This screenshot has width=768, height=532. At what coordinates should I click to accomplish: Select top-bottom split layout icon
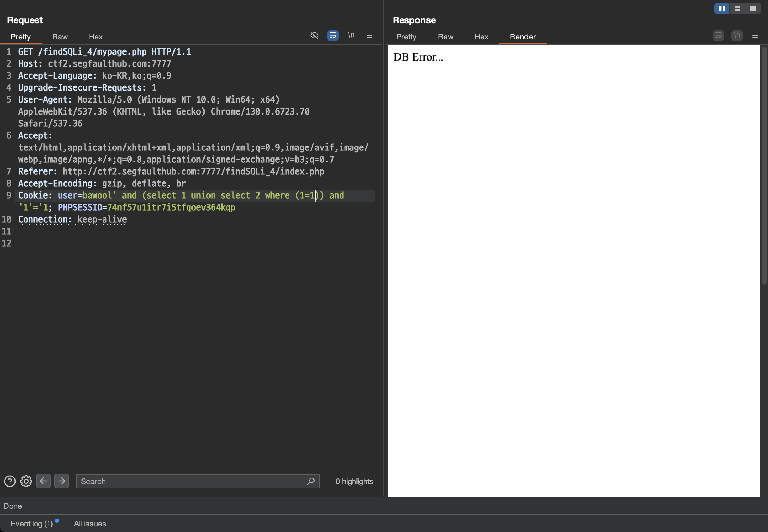pyautogui.click(x=737, y=8)
